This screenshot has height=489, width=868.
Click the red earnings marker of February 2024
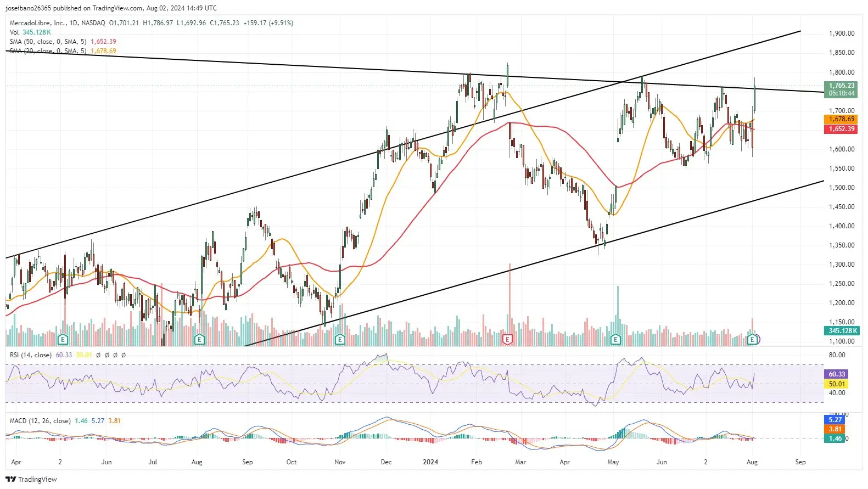click(x=507, y=340)
